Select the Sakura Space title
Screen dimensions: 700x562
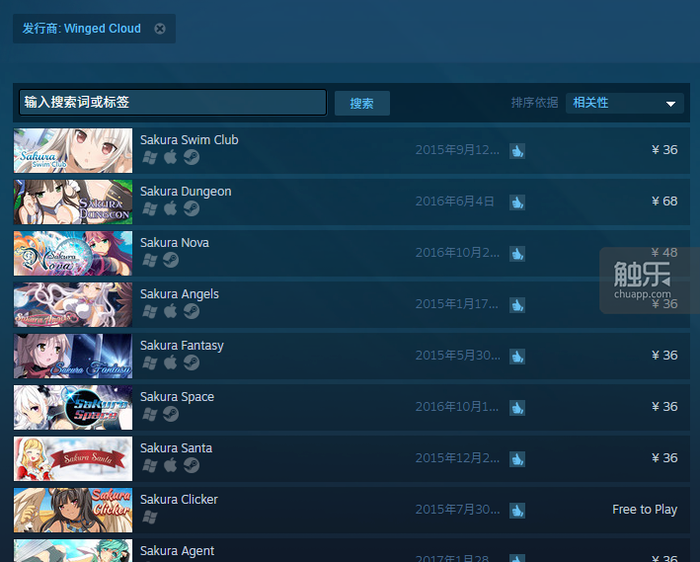pyautogui.click(x=177, y=397)
